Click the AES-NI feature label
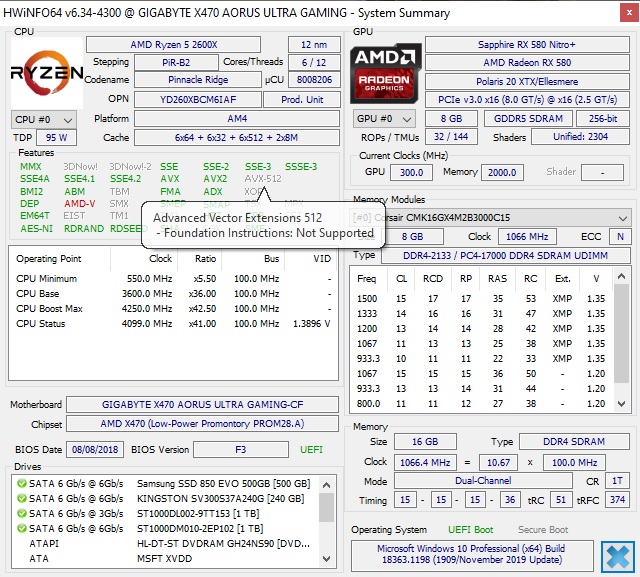Viewport: 640px width, 577px height. (37, 229)
